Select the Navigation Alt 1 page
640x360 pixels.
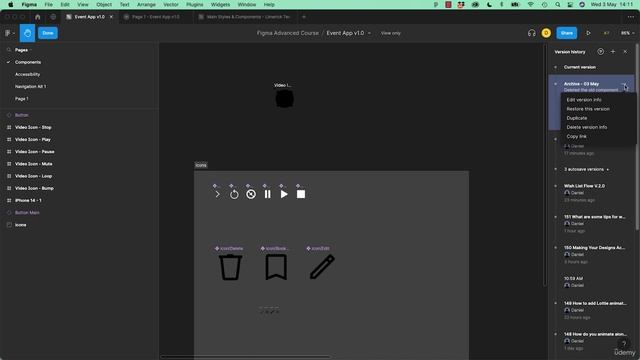click(x=30, y=87)
